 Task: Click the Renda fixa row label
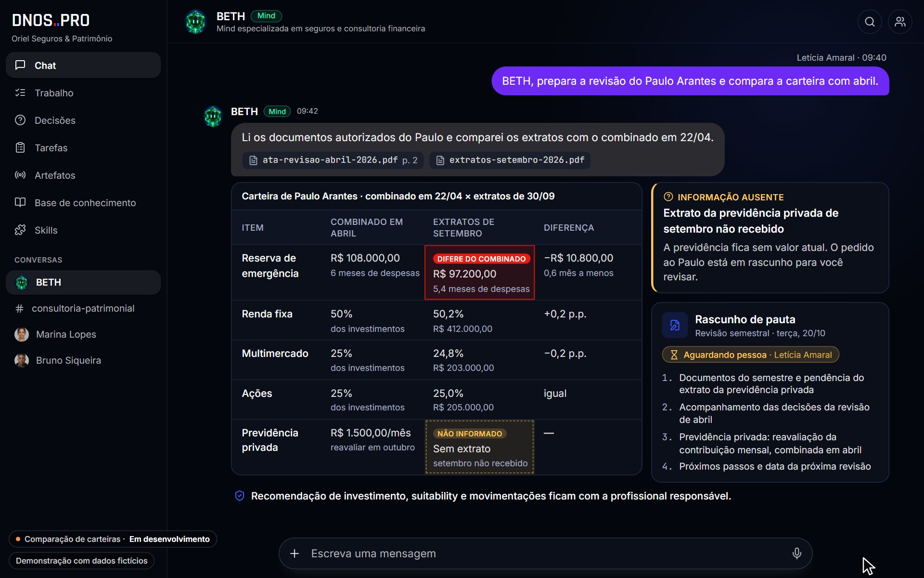(x=267, y=314)
